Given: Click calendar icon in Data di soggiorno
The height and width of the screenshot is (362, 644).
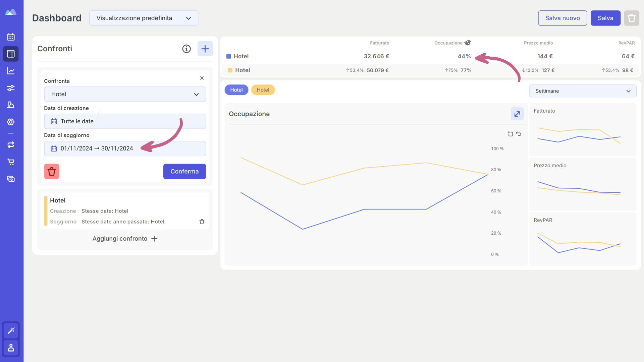Looking at the screenshot, I should (54, 148).
